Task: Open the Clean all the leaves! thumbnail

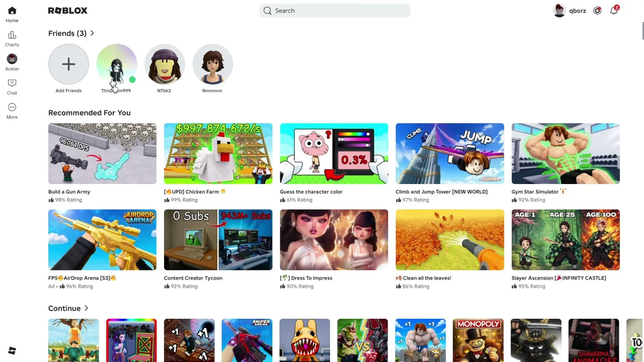Action: (450, 240)
